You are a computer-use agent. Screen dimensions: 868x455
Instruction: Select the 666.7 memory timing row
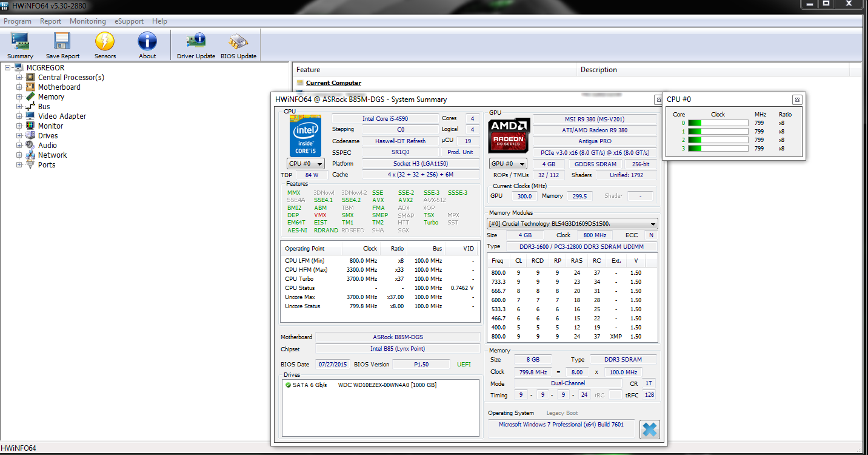572,291
